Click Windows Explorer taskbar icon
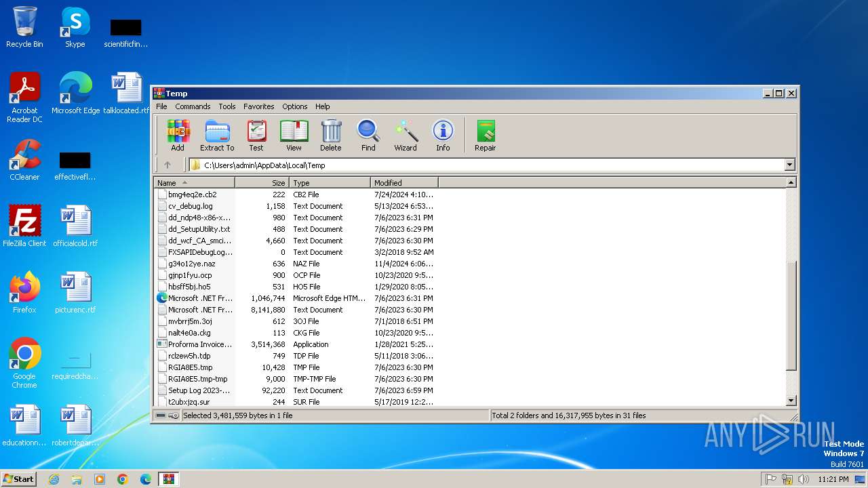The image size is (868, 488). click(77, 479)
